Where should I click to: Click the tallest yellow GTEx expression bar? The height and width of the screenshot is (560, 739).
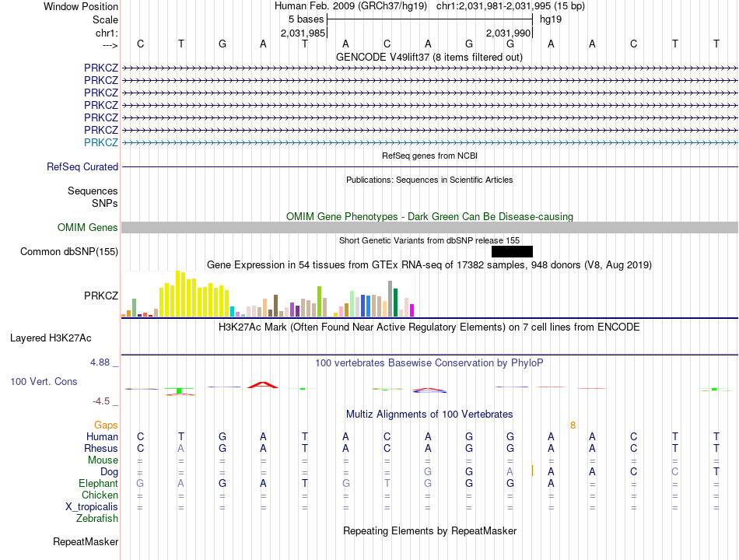[x=177, y=294]
